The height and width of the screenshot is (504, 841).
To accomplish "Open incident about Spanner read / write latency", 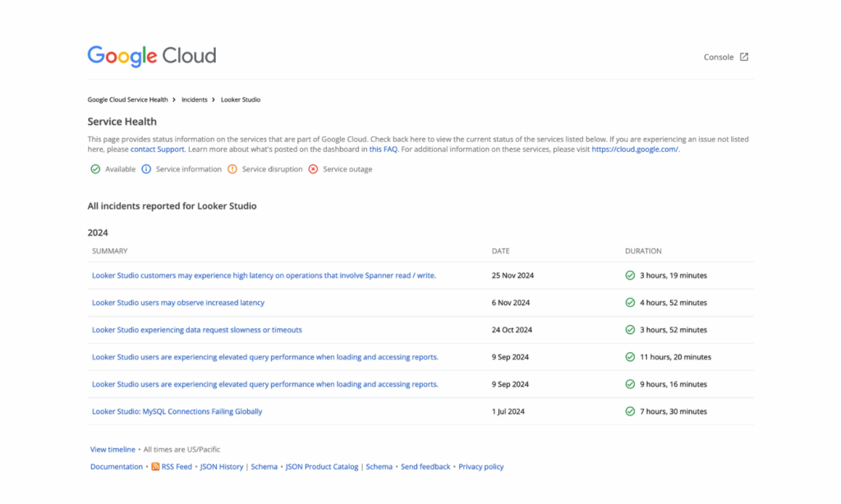I will [x=264, y=275].
